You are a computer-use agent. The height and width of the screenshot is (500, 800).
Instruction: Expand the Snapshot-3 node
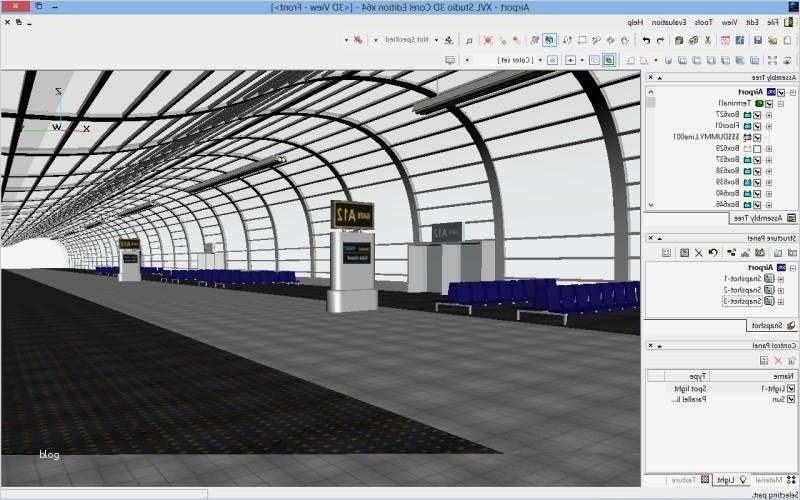click(780, 302)
